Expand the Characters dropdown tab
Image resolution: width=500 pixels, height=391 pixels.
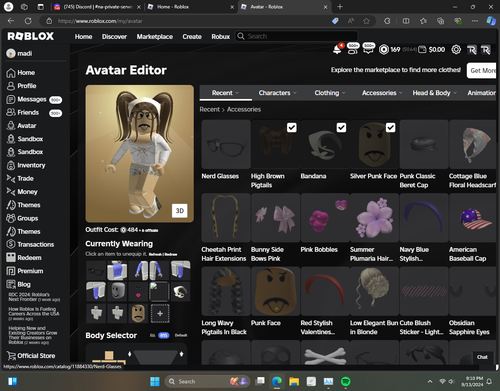[277, 93]
